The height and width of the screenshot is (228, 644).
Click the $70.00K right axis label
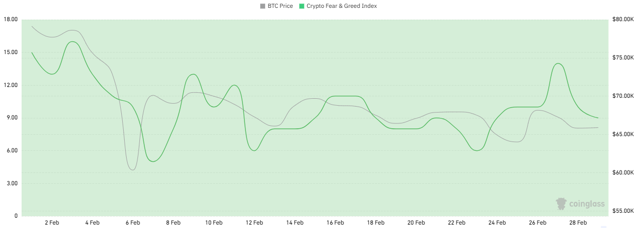click(x=623, y=96)
